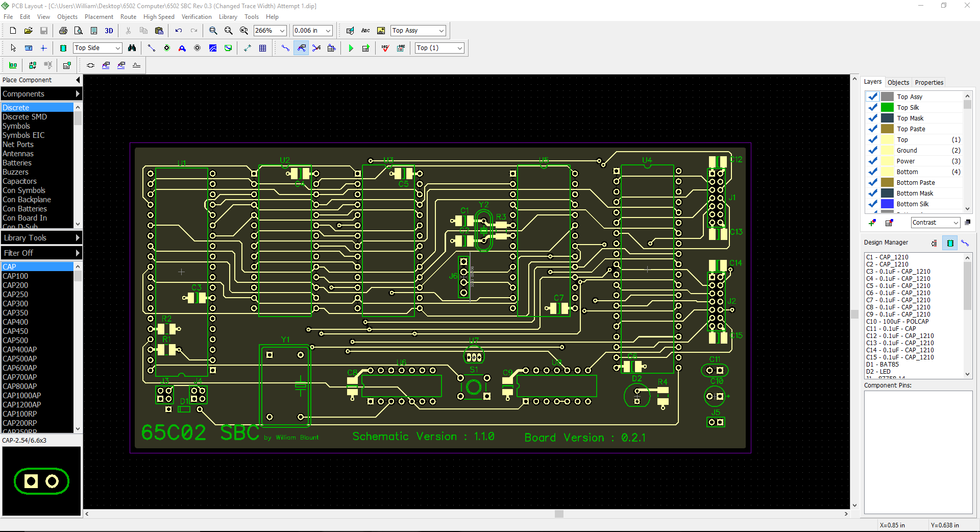Toggle the Ground layer checkbox

coord(873,150)
